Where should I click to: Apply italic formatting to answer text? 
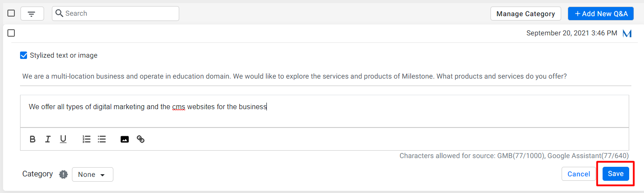[48, 139]
